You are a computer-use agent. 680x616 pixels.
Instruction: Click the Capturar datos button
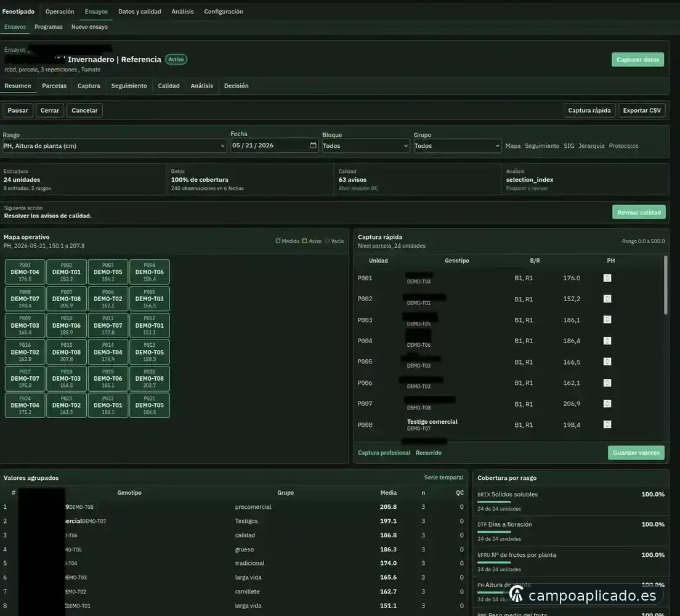637,59
